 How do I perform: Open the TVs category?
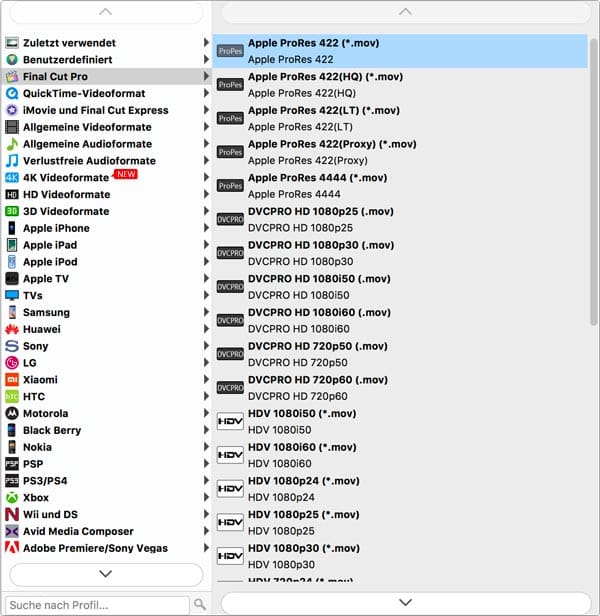[106, 296]
